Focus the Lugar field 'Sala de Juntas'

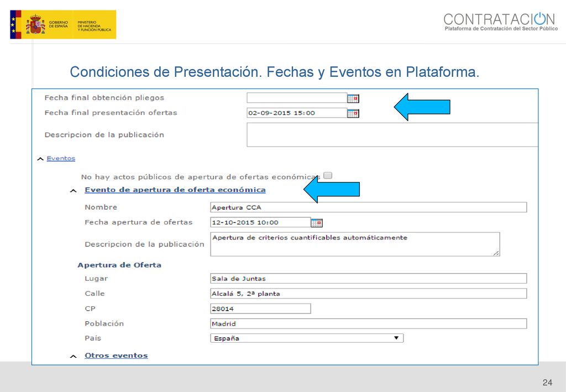coord(369,278)
